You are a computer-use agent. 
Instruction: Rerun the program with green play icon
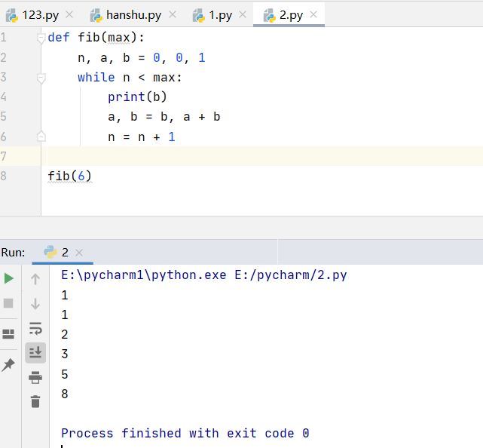click(8, 278)
